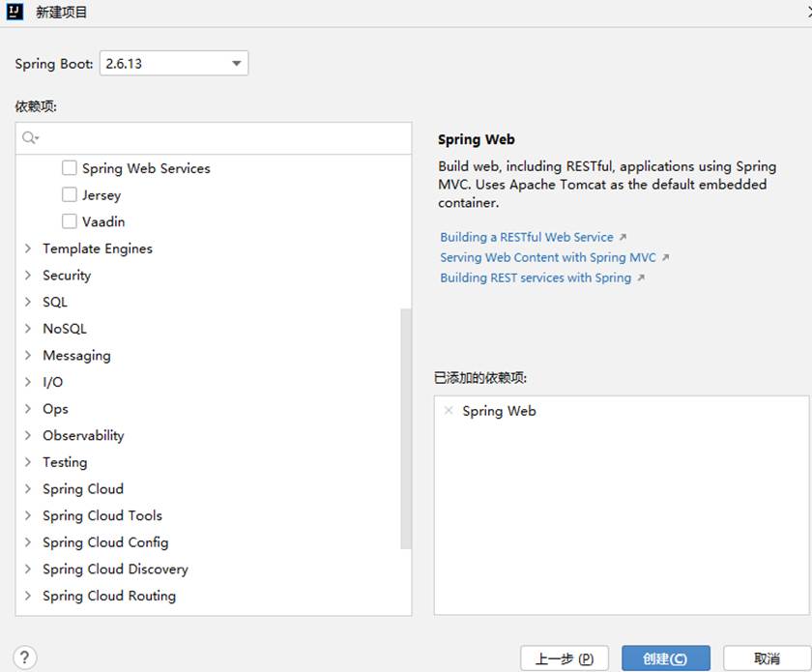Expand the NoSQL category

pos(28,329)
